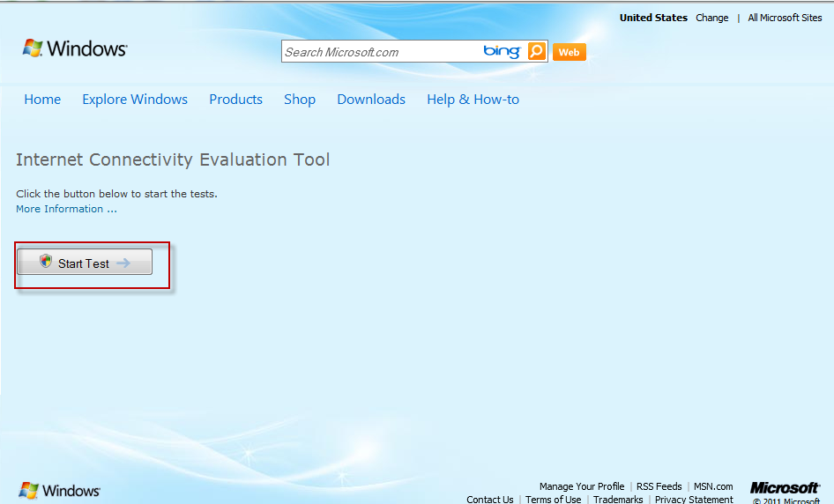Open the MSN.com link
Viewport: 834px width, 504px height.
712,486
